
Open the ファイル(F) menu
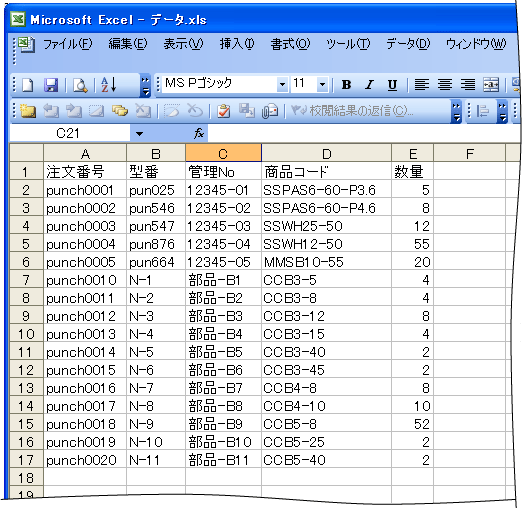pyautogui.click(x=68, y=44)
